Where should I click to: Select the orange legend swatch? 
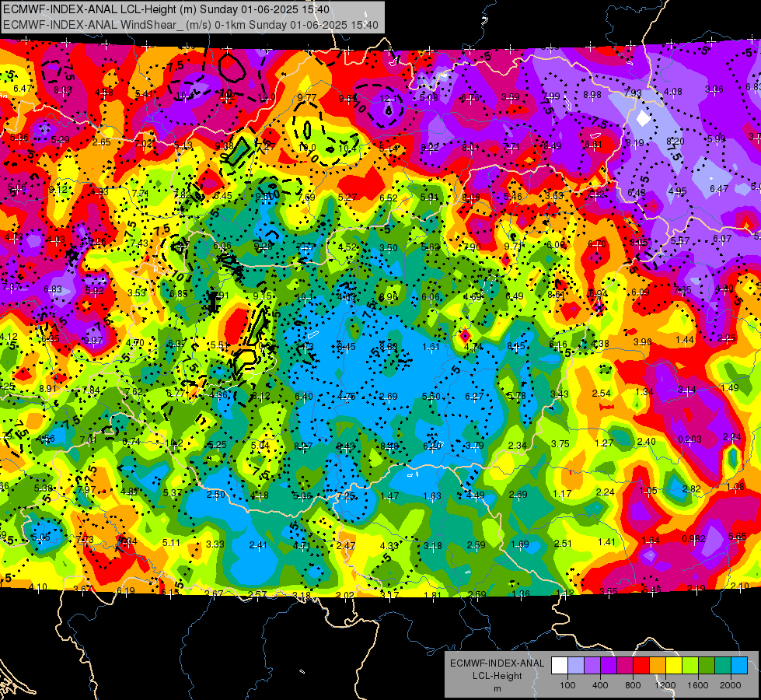[658, 666]
